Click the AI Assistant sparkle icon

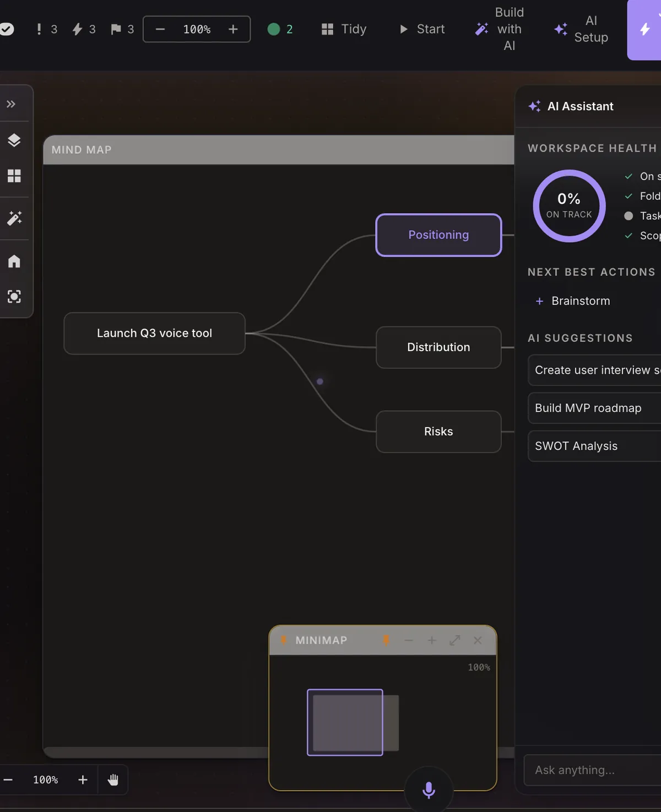tap(534, 106)
